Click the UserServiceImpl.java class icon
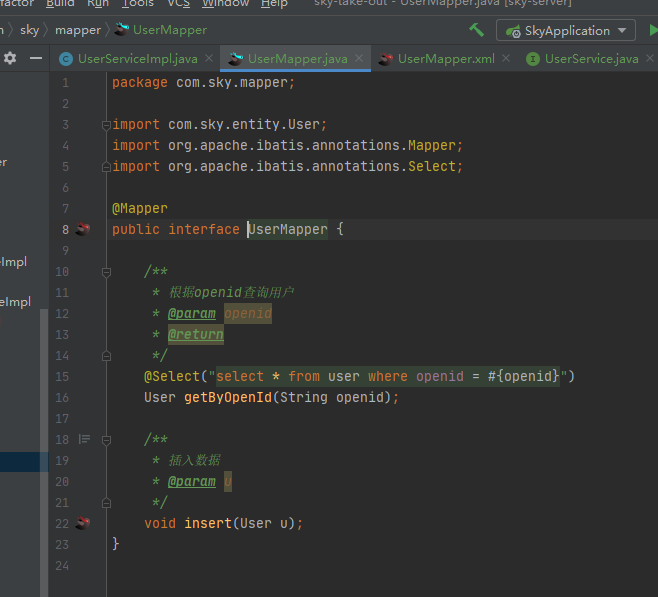Screen dimensions: 658x597 click(x=65, y=59)
